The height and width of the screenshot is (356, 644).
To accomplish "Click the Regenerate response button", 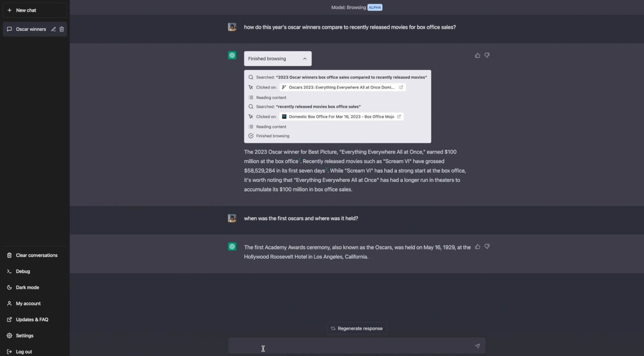I will pyautogui.click(x=356, y=328).
